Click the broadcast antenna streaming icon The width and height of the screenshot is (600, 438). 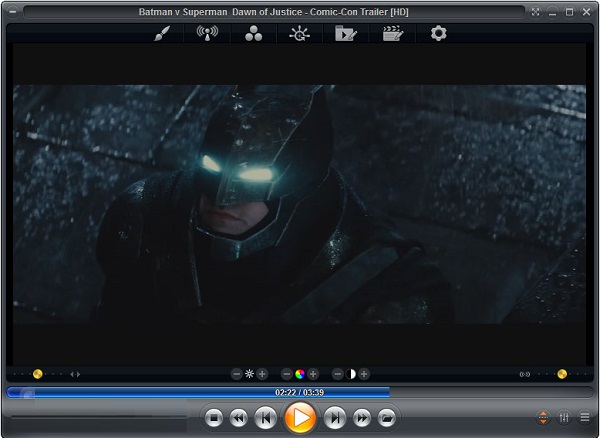207,33
